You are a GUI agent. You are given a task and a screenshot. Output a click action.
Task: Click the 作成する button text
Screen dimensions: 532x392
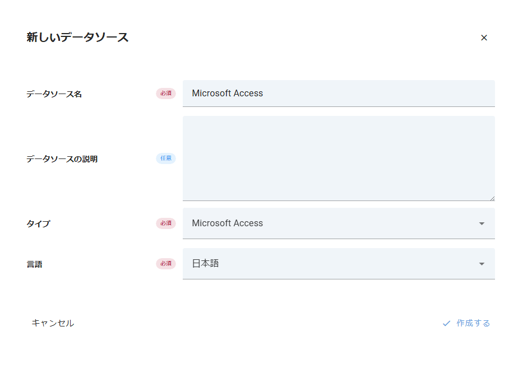point(473,323)
